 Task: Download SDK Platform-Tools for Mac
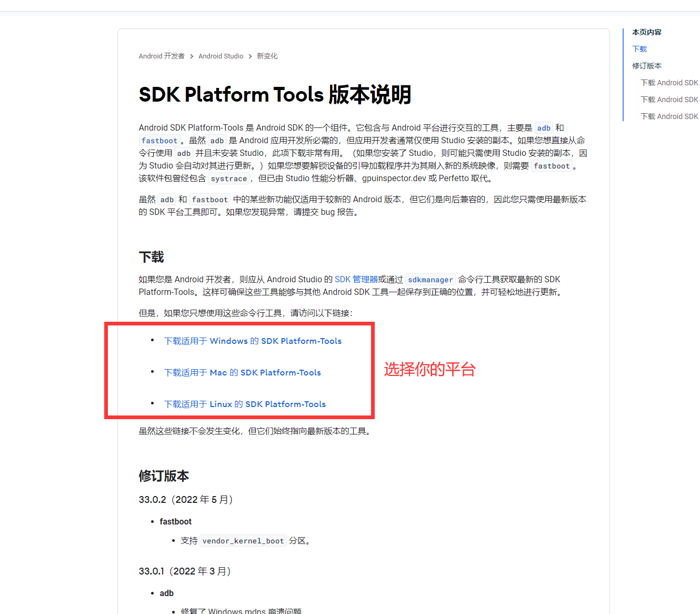(x=242, y=373)
